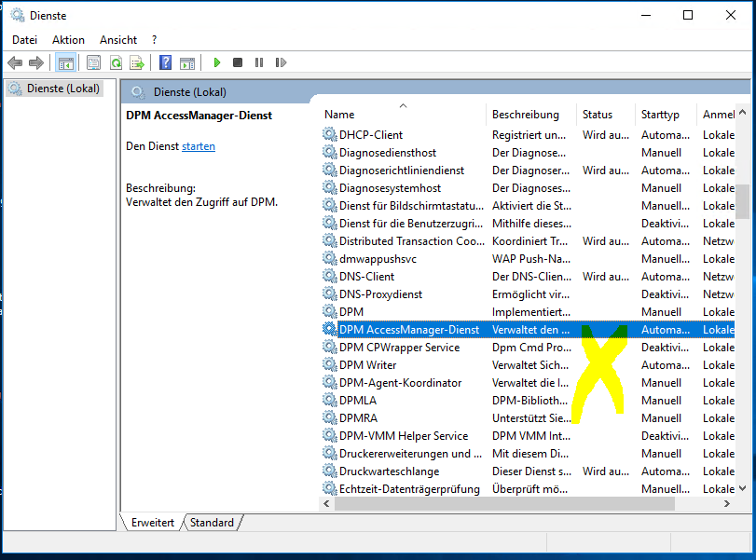Screen dimensions: 756x560
Task: Start the service with the green play icon
Action: [217, 62]
